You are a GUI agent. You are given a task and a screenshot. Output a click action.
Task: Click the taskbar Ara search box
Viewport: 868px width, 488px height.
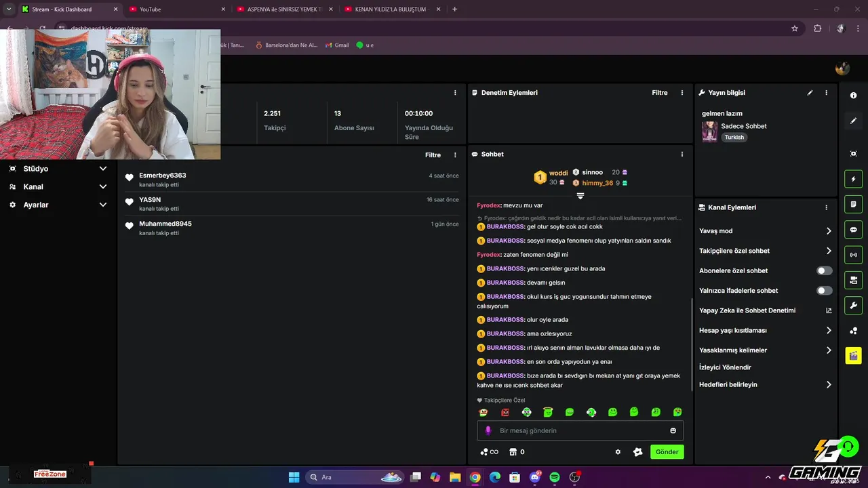point(355,477)
